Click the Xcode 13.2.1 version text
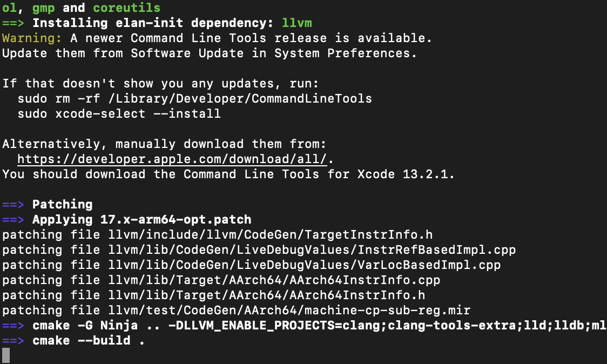The width and height of the screenshot is (607, 364). point(406,174)
